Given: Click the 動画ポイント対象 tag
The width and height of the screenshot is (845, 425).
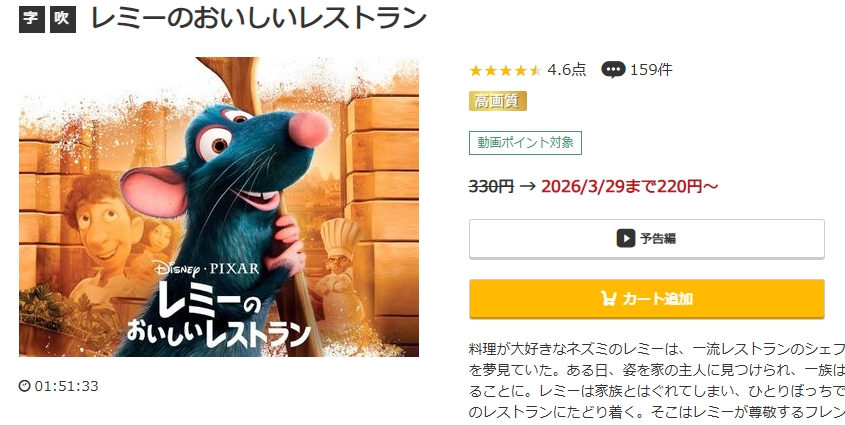Looking at the screenshot, I should pos(525,143).
